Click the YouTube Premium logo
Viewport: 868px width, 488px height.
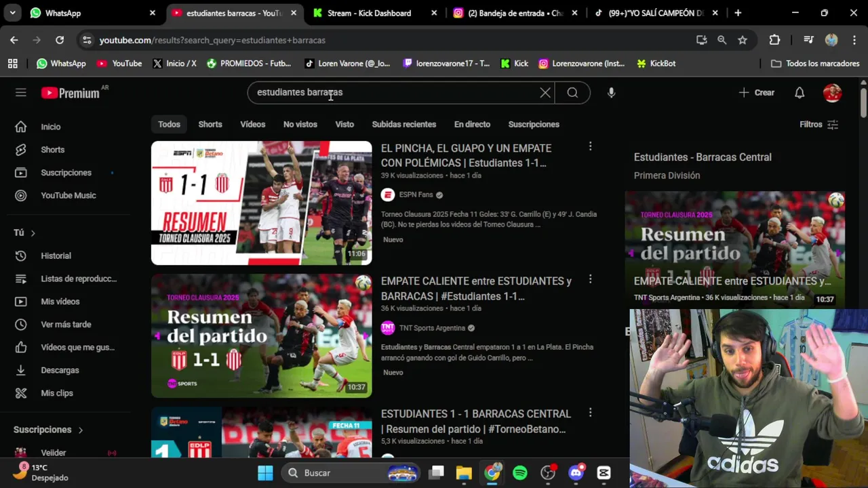coord(71,93)
